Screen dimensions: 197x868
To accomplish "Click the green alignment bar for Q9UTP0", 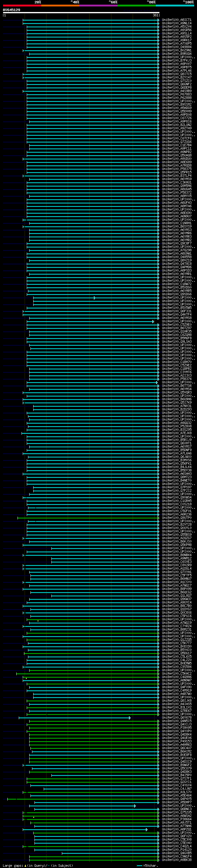I will click(x=88, y=518).
